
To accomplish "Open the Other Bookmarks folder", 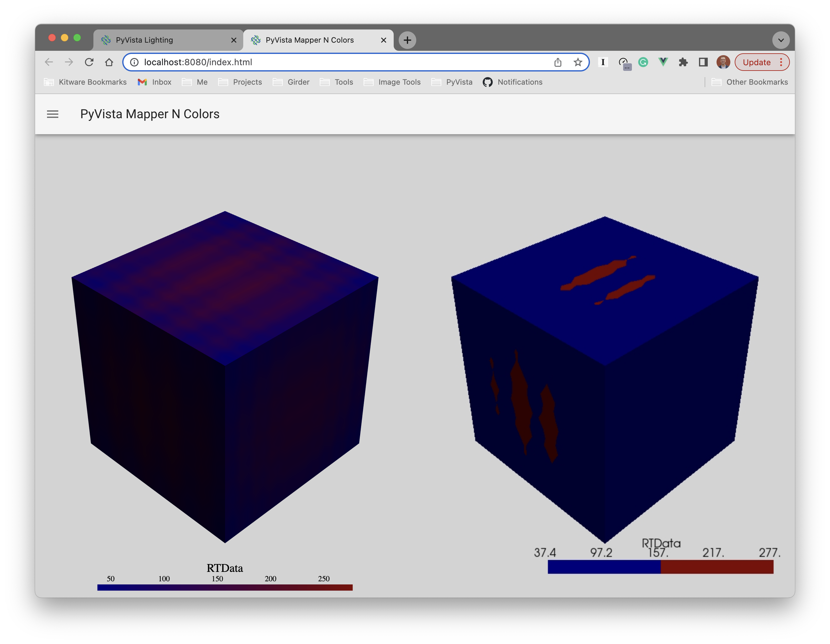I will 751,82.
